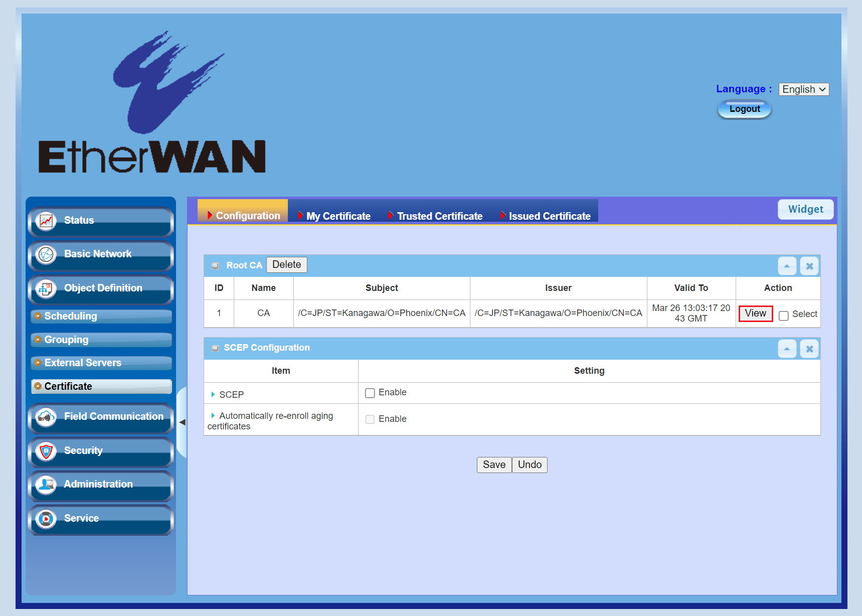Open the Field Communication menu
The image size is (862, 616).
point(101,418)
